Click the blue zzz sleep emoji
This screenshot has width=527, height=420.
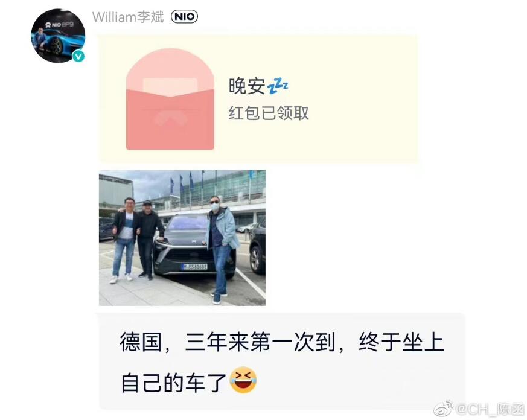click(x=278, y=86)
